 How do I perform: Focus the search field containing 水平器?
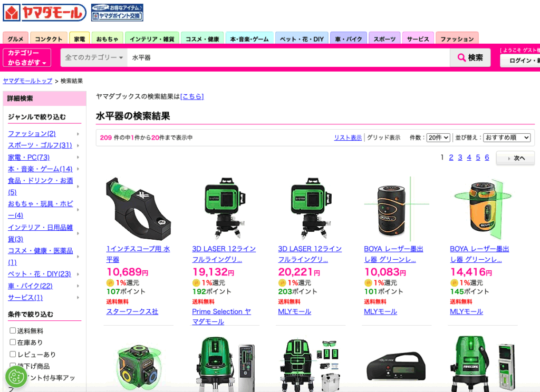click(x=288, y=57)
